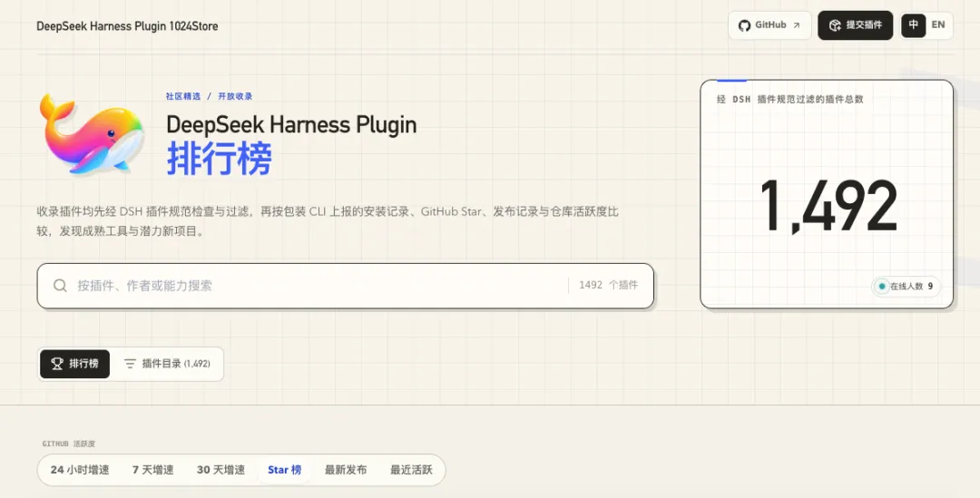980x498 pixels.
Task: Click the package icon in 提交插件 button
Action: pyautogui.click(x=835, y=25)
